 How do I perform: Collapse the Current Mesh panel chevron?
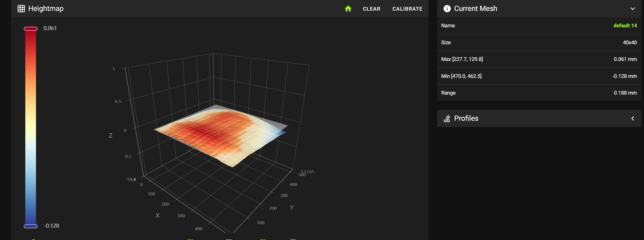click(633, 9)
